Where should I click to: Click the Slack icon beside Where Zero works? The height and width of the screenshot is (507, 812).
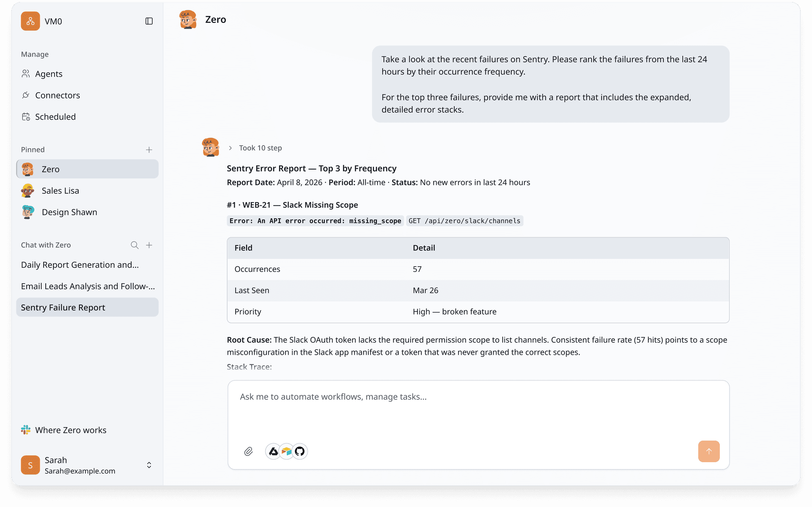(26, 430)
